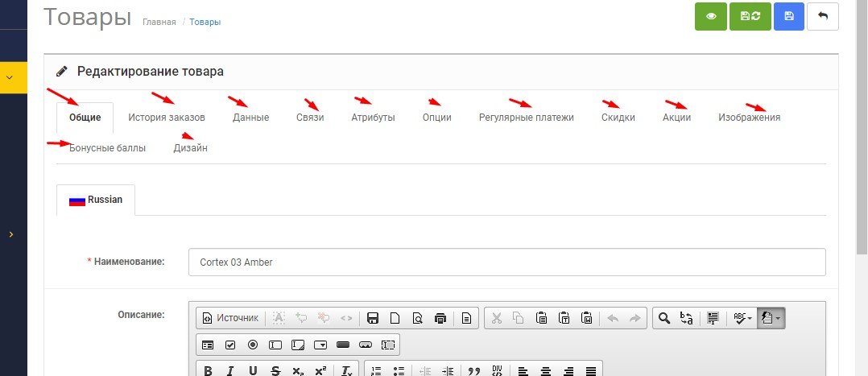Click the Print icon in editor

440,318
